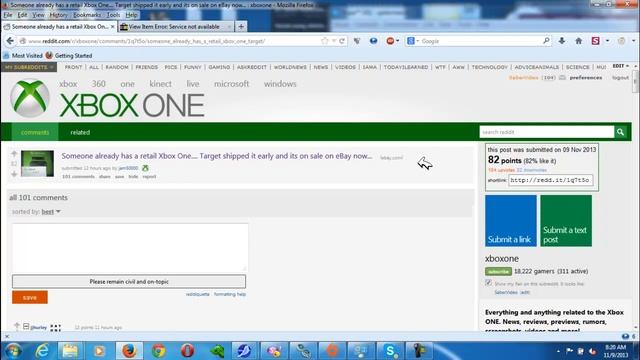This screenshot has height=360, width=640.
Task: Open the Tools menu
Action: pos(113,15)
